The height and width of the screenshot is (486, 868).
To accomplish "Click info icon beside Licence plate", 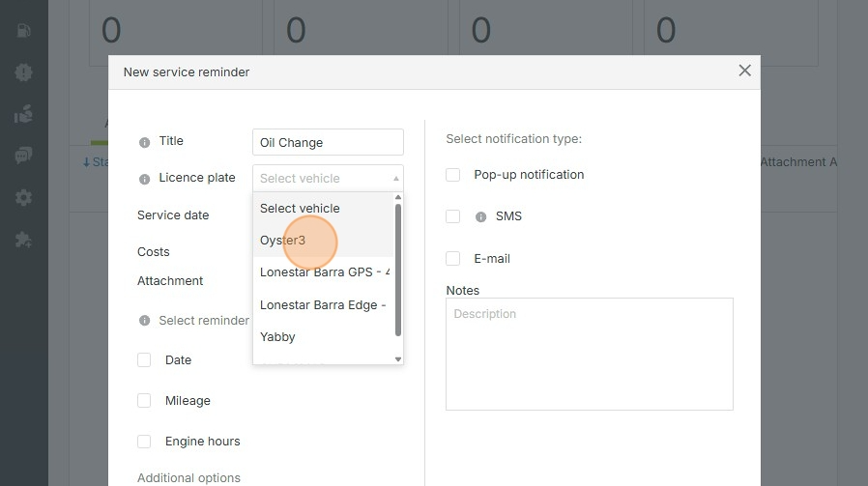I will [x=144, y=179].
